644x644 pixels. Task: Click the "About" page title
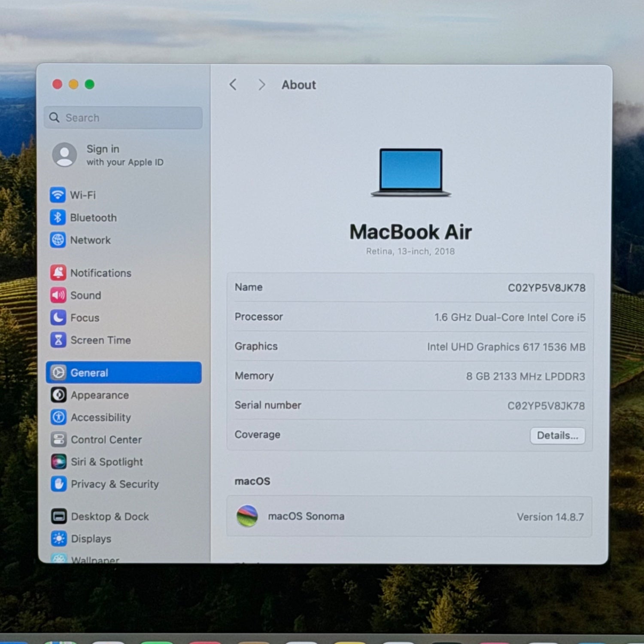click(x=299, y=85)
